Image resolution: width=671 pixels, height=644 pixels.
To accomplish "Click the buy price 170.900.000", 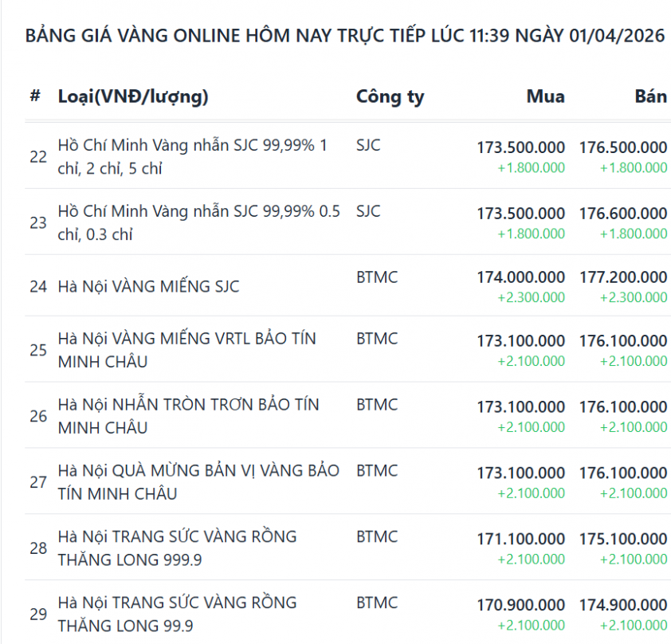I will point(520,605).
